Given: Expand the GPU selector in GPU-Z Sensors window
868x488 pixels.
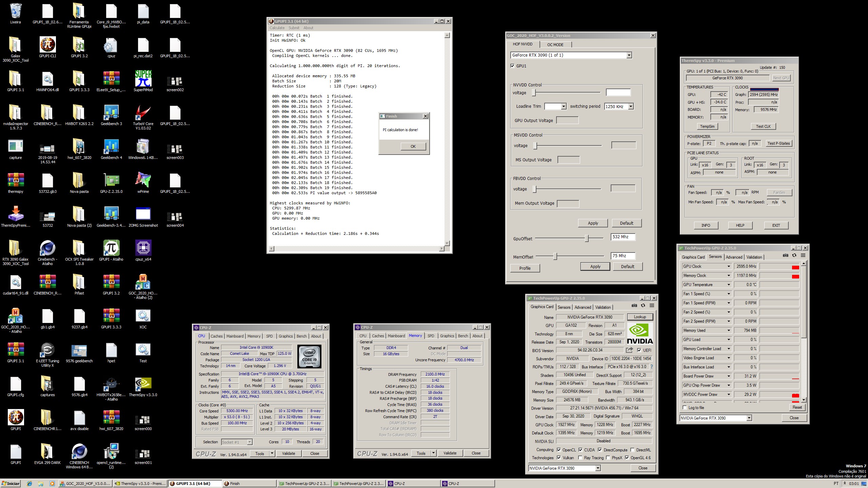Looking at the screenshot, I should pyautogui.click(x=749, y=418).
